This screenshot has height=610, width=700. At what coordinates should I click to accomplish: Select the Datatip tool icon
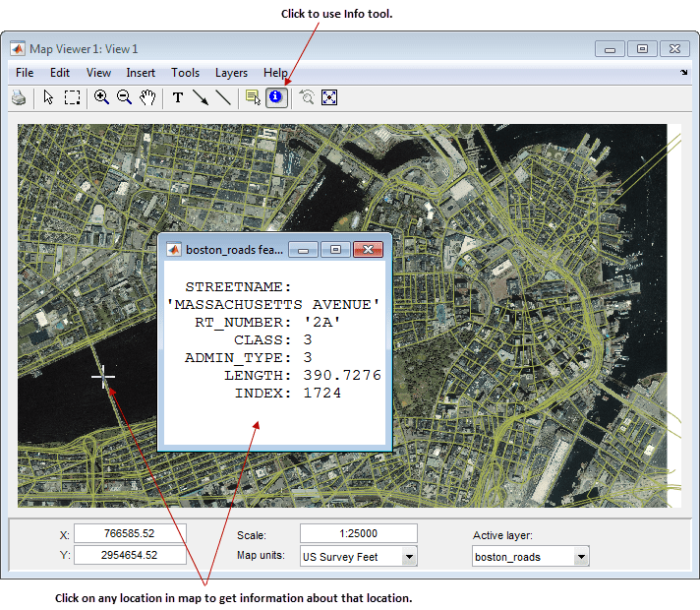click(x=253, y=97)
